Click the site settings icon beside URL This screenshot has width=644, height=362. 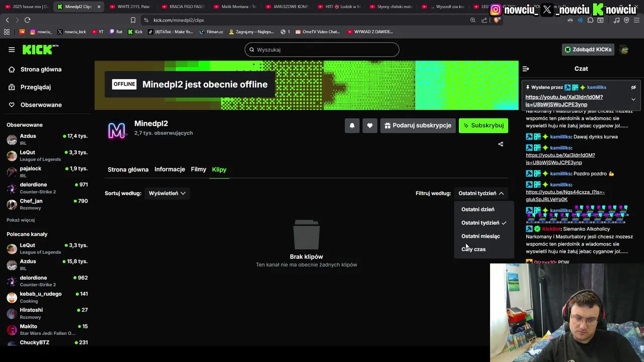pyautogui.click(x=146, y=20)
